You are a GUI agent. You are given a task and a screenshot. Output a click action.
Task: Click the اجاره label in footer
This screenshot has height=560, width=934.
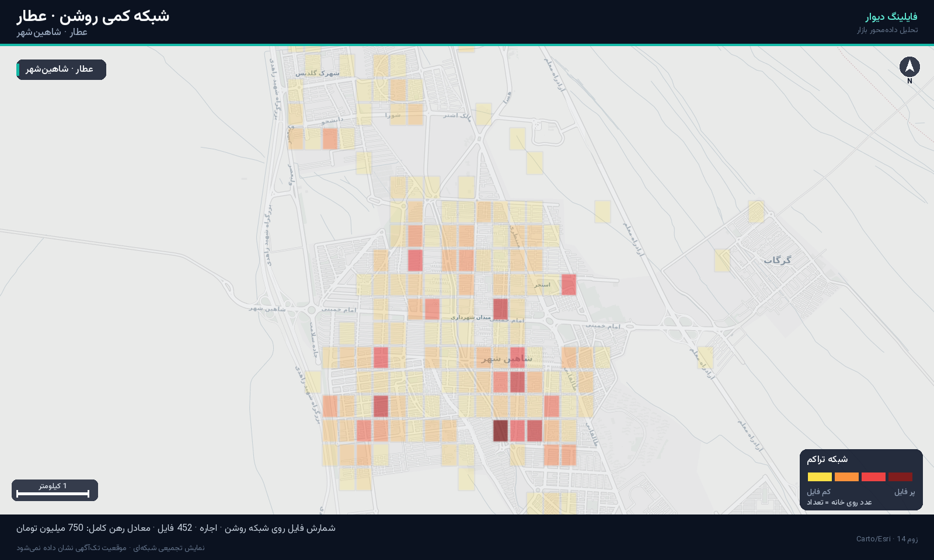[208, 528]
